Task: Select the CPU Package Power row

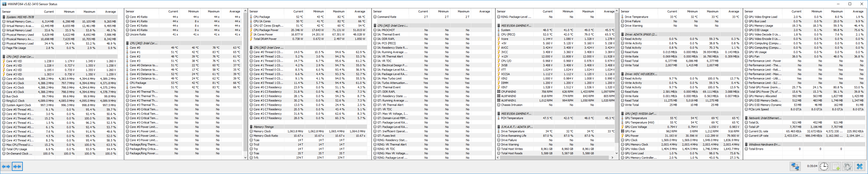Action: 266,30
